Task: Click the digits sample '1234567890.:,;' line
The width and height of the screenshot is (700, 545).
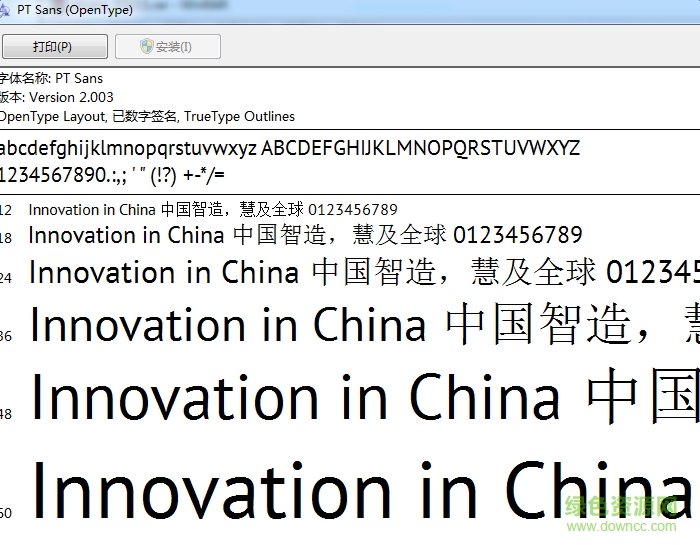Action: (112, 175)
